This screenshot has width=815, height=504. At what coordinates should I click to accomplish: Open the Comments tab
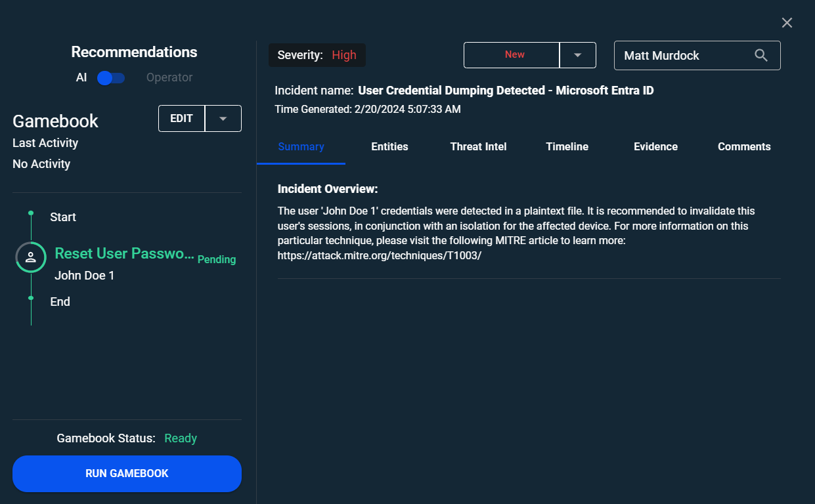click(x=744, y=147)
